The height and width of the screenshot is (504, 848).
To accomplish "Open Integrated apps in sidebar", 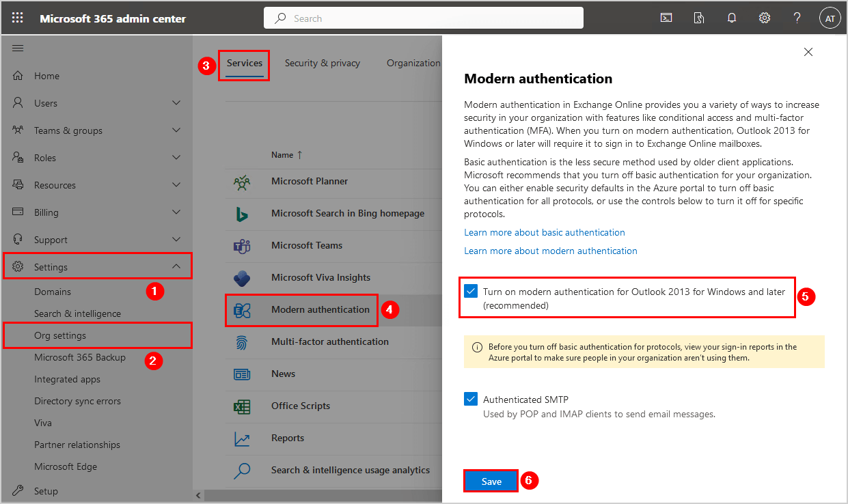I will (x=67, y=379).
